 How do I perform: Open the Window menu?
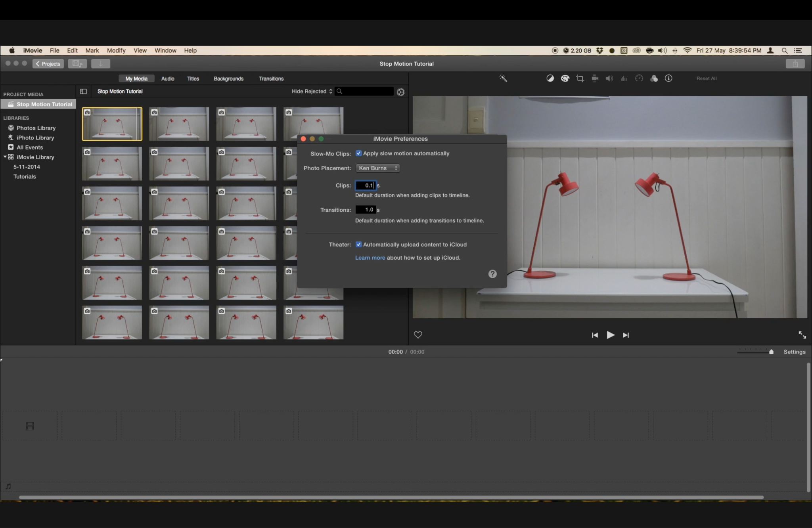[165, 50]
